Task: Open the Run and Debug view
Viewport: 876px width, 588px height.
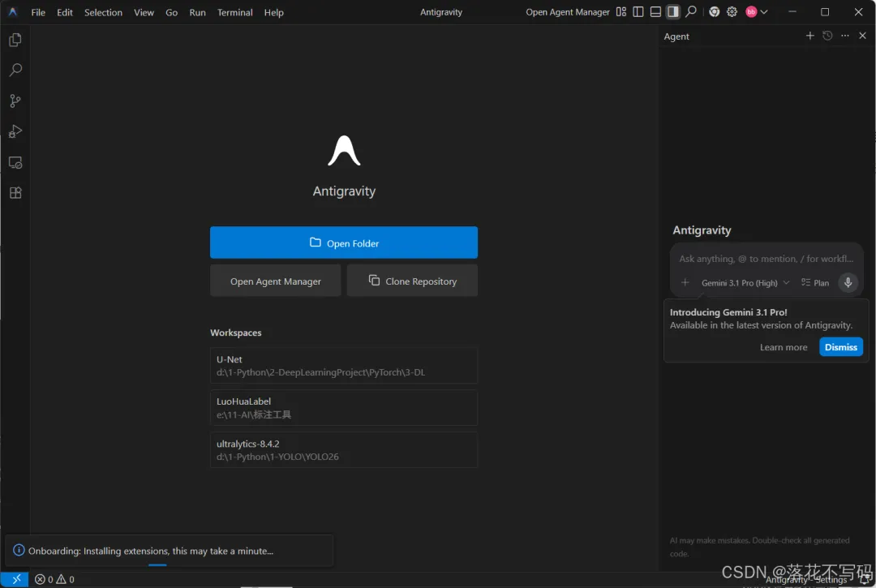Action: click(15, 131)
